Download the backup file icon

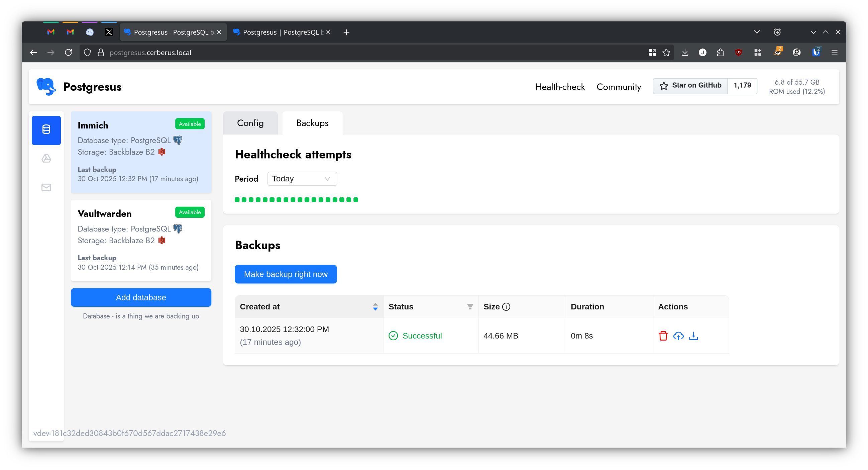pos(693,336)
